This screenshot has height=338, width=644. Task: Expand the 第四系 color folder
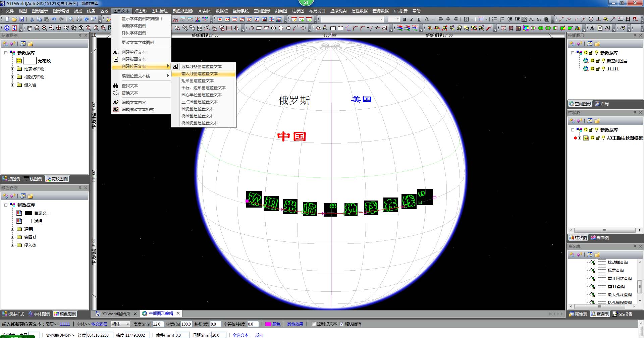coord(13,237)
